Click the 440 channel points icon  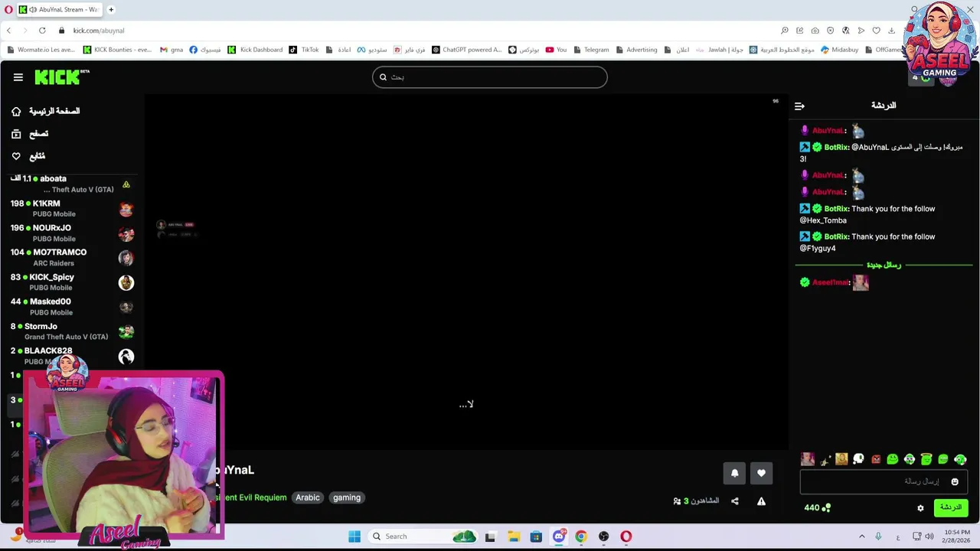point(825,508)
